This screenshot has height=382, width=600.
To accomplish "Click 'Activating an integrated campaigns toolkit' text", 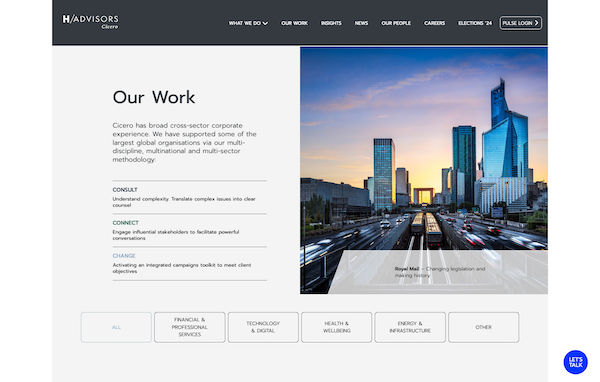I will (182, 268).
